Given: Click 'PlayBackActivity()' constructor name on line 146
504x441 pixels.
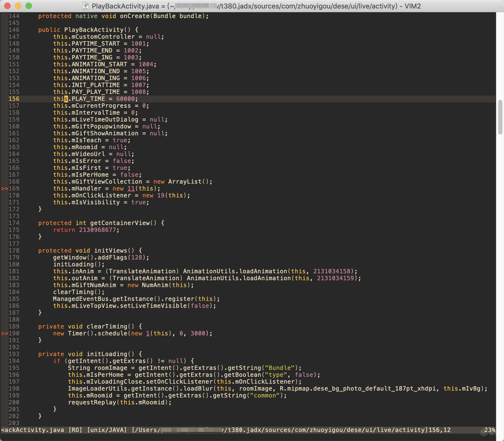Looking at the screenshot, I should point(97,30).
